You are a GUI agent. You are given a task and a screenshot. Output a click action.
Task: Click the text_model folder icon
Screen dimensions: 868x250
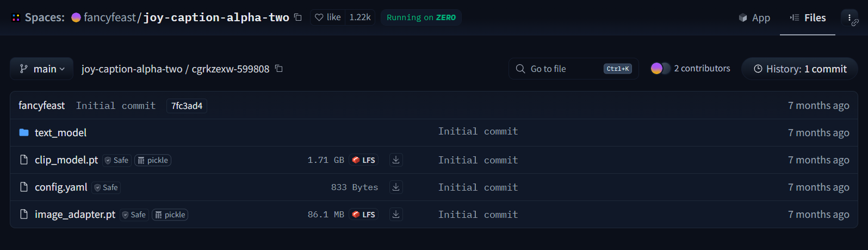tap(24, 132)
